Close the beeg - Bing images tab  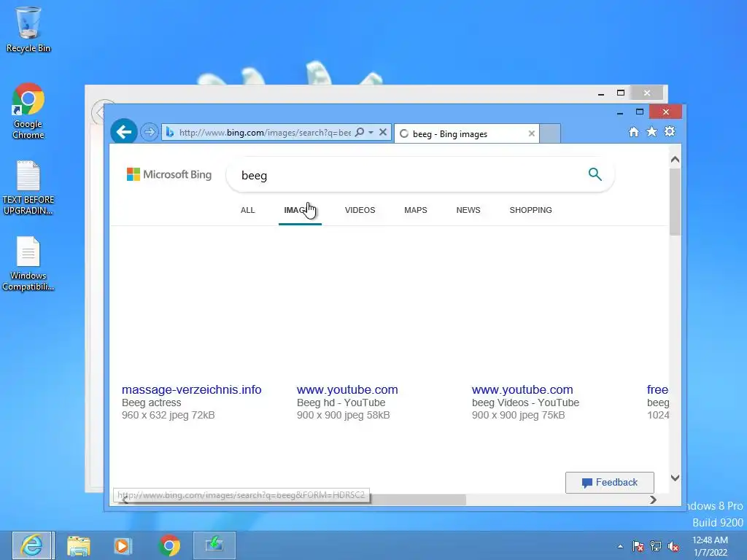532,134
